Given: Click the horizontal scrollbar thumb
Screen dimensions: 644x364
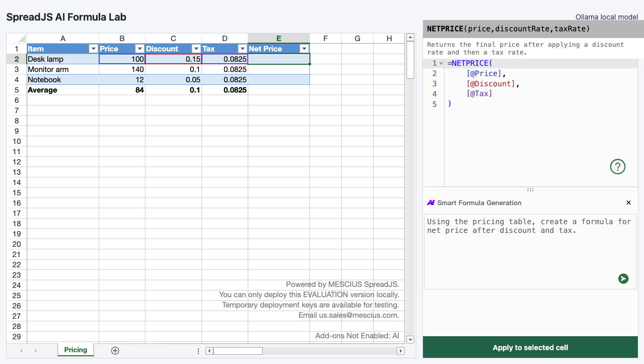Looking at the screenshot, I should [237, 351].
